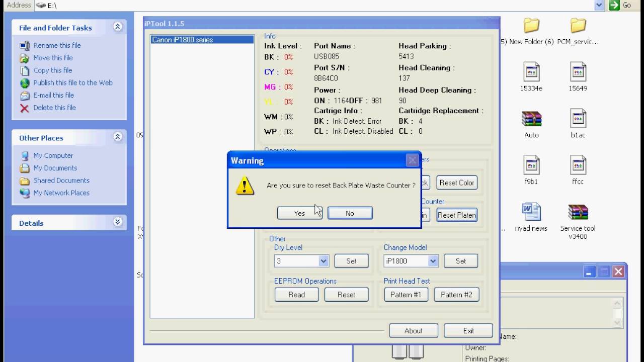The height and width of the screenshot is (362, 644).
Task: Click the red Delete X icon
Action: [x=25, y=108]
